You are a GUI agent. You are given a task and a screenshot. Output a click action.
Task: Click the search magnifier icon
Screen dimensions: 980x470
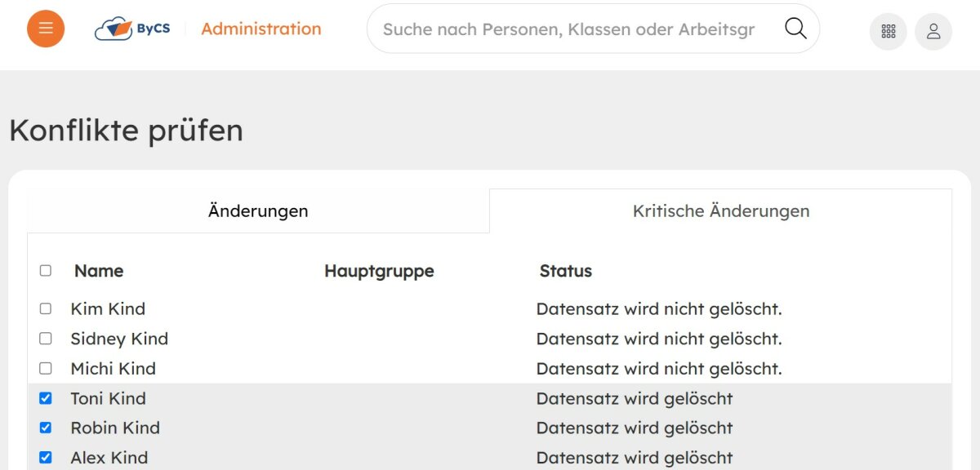click(795, 29)
